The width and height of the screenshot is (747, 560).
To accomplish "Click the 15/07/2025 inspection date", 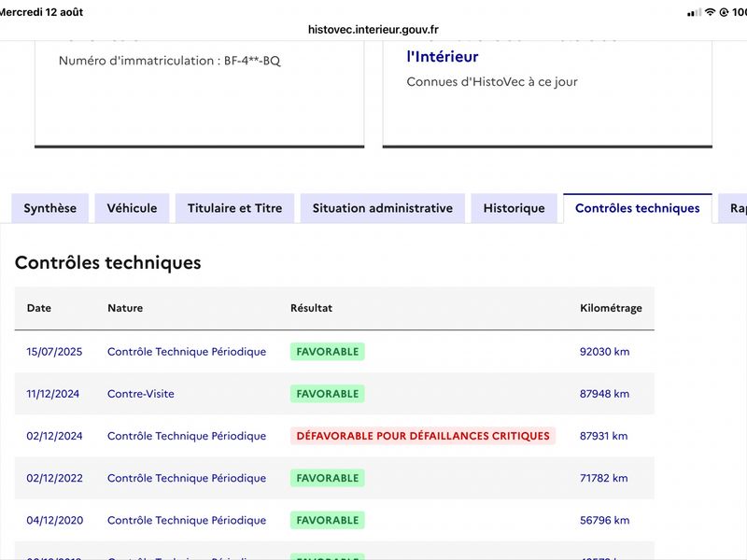I will (54, 352).
